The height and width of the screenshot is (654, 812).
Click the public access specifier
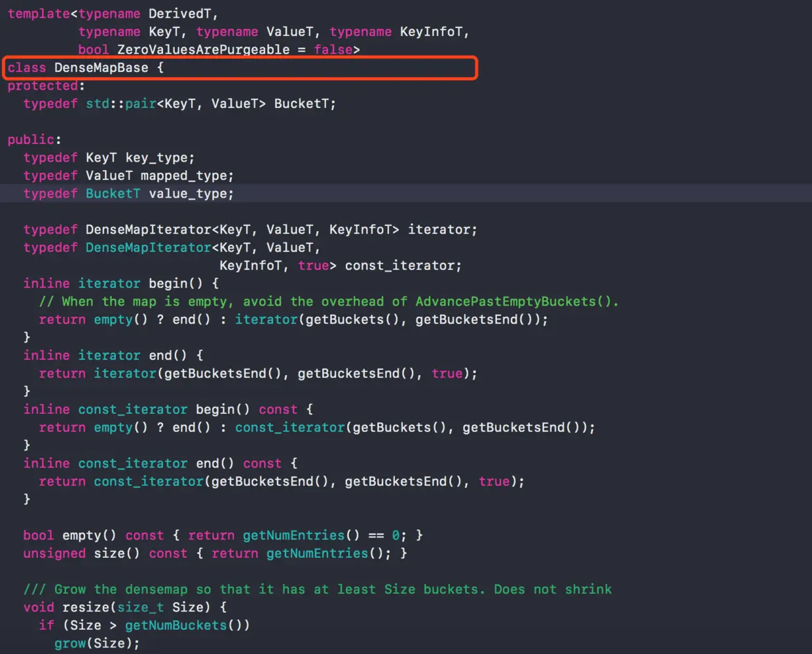coord(31,139)
